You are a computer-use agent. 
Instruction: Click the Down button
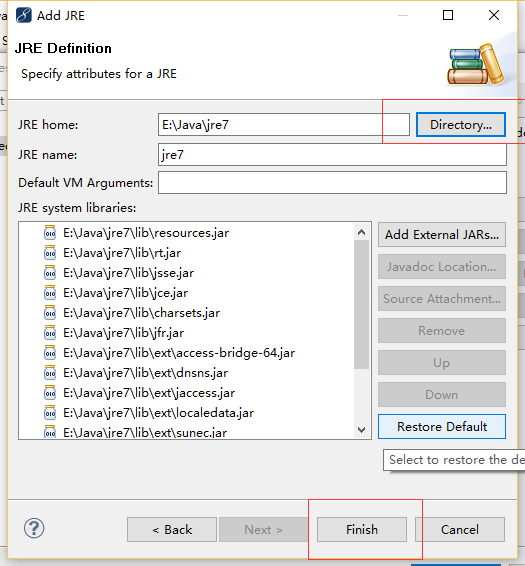click(x=442, y=395)
